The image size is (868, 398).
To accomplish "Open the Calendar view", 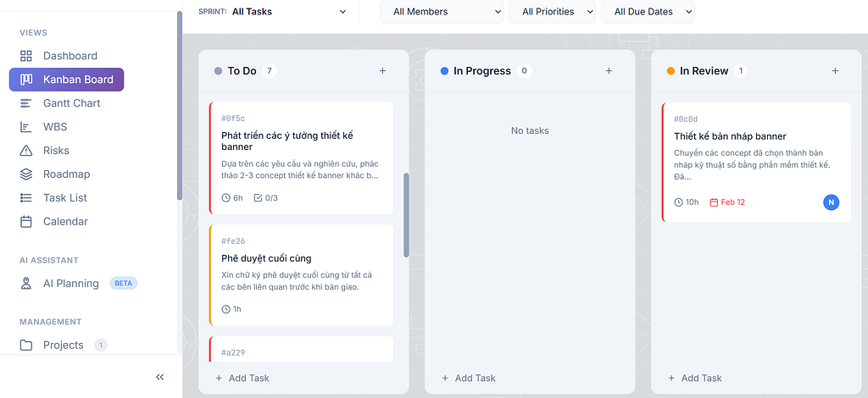I will [66, 222].
